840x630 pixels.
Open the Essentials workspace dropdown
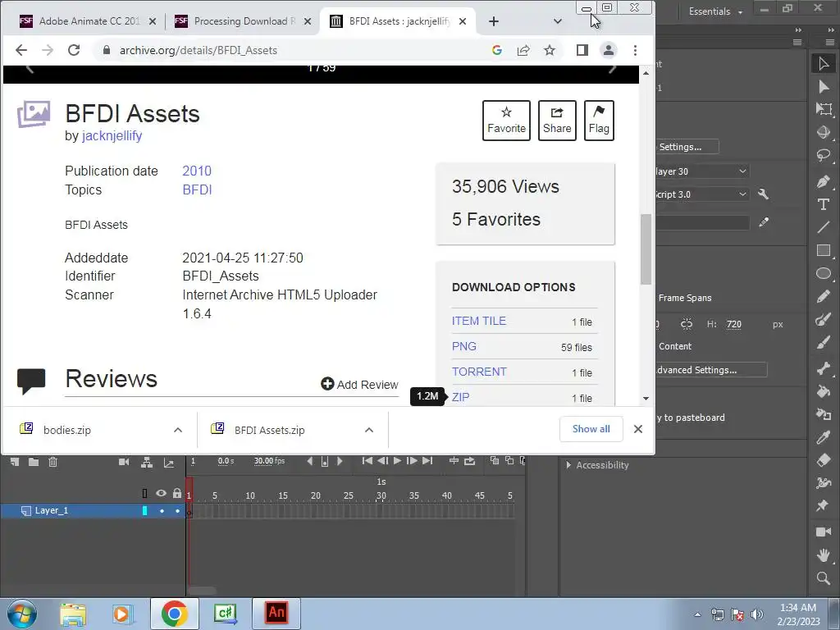tap(715, 11)
